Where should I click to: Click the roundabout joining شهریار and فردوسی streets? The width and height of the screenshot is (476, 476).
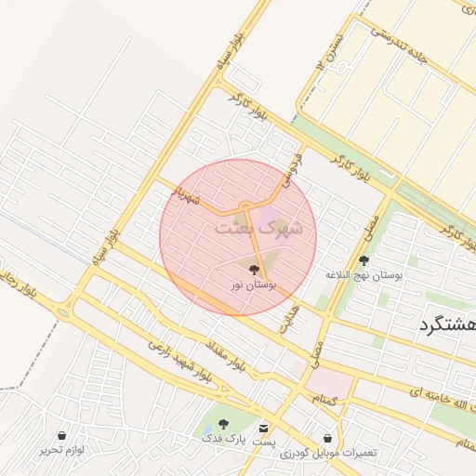[245, 205]
